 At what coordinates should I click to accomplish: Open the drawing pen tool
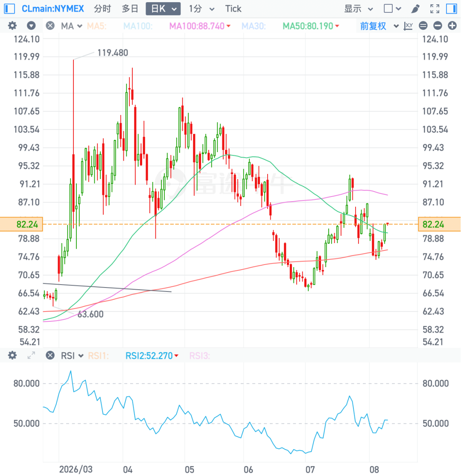(x=415, y=9)
